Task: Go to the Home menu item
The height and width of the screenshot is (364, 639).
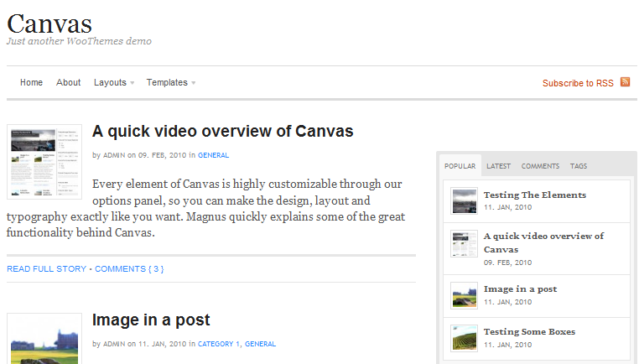Action: (31, 82)
